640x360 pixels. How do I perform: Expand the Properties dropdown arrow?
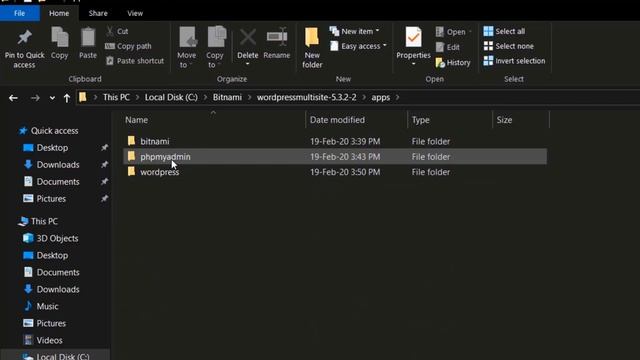coord(413,64)
